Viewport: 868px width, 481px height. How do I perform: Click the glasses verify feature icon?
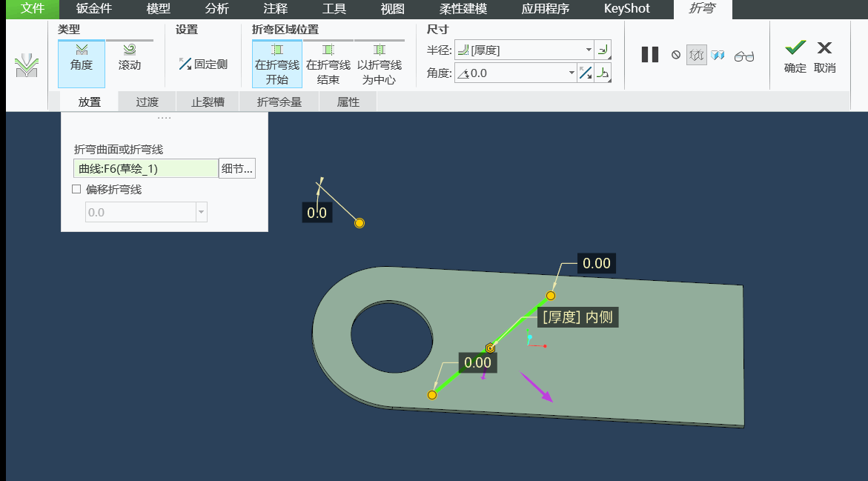point(744,56)
